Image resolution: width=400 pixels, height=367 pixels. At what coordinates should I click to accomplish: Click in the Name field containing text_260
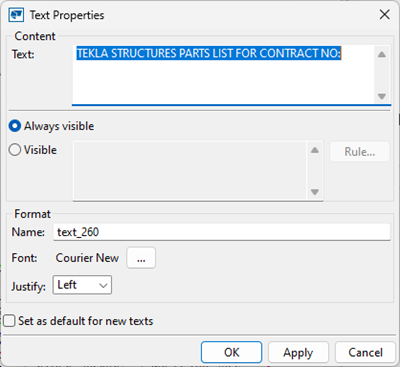point(222,232)
